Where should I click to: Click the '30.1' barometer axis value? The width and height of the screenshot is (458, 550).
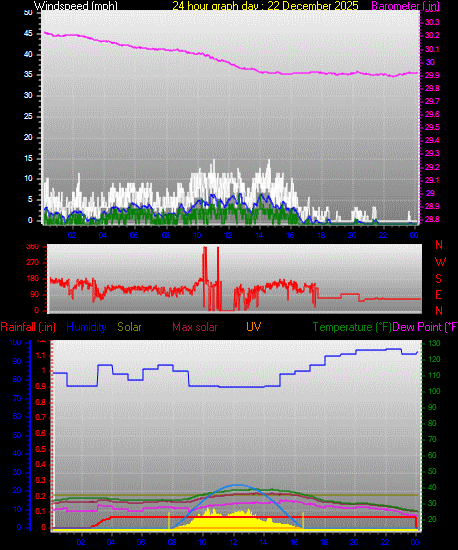click(432, 49)
